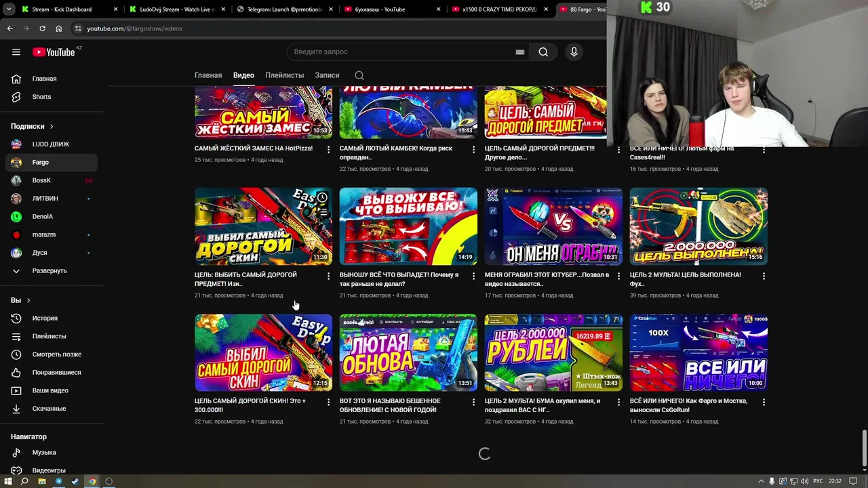Open the YouTube hamburger guide menu
Viewport: 868px width, 488px height.
pyautogui.click(x=16, y=52)
